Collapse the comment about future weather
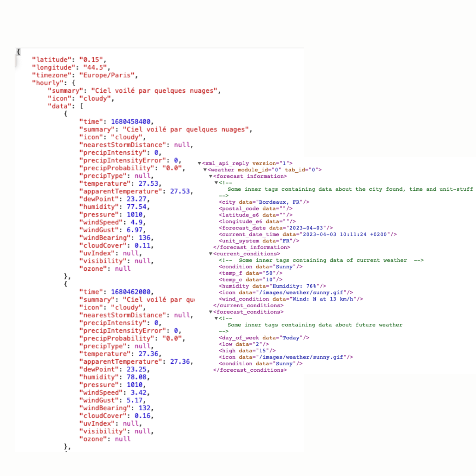The width and height of the screenshot is (476, 476). [216, 318]
